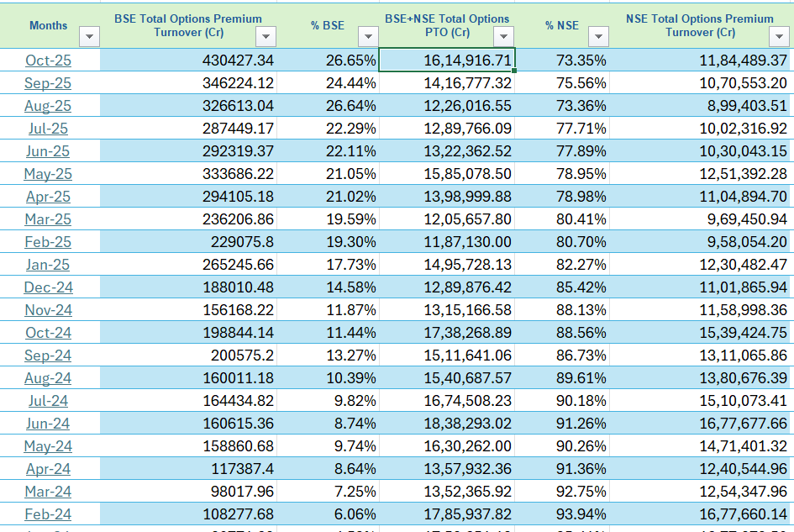
Task: Open the Sep-25 month link
Action: tap(48, 83)
